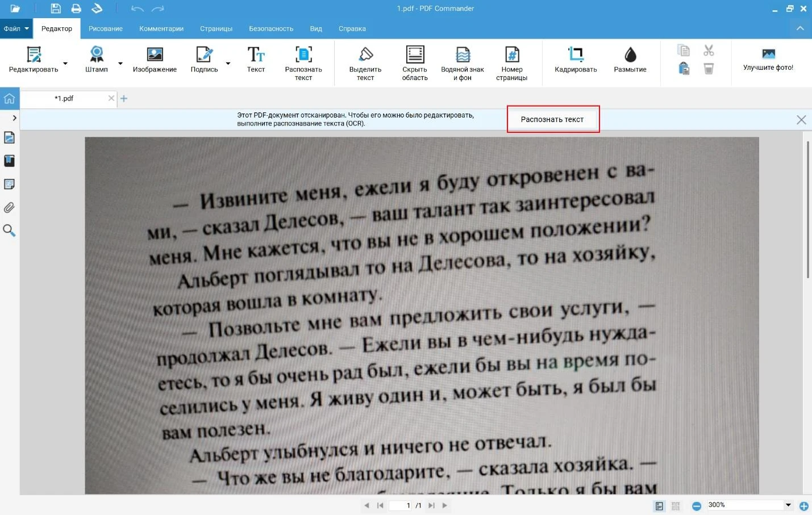Switch to the Редактор tab
The height and width of the screenshot is (515, 812).
pyautogui.click(x=57, y=28)
